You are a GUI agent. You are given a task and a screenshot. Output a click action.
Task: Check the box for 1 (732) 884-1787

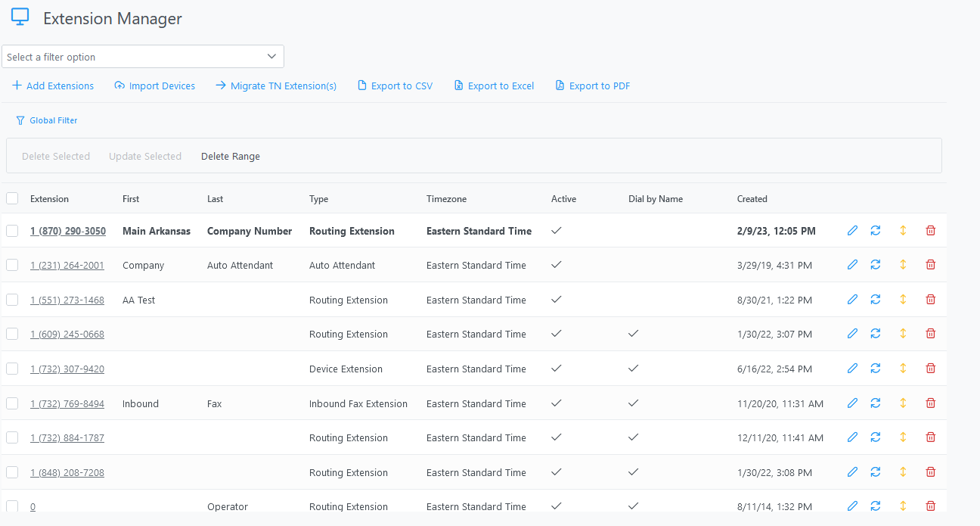tap(12, 437)
